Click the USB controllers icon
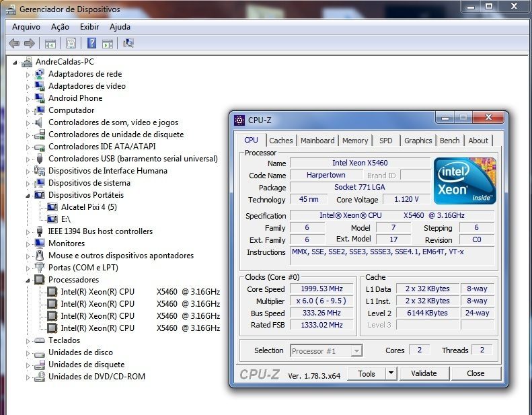The height and width of the screenshot is (415, 532). click(40, 159)
